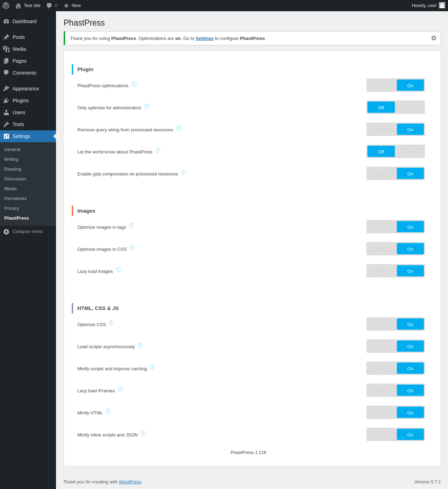Click info icon beside PhastPress optimizations

134,84
